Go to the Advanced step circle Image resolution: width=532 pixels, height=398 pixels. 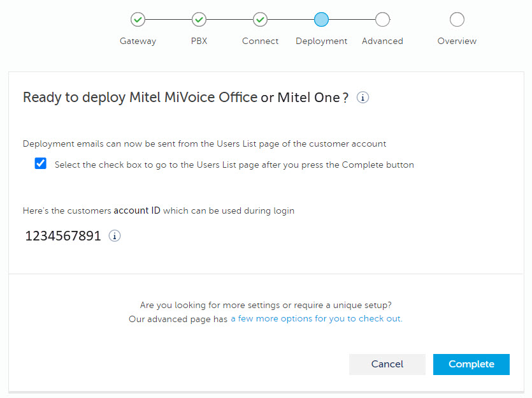(x=382, y=20)
